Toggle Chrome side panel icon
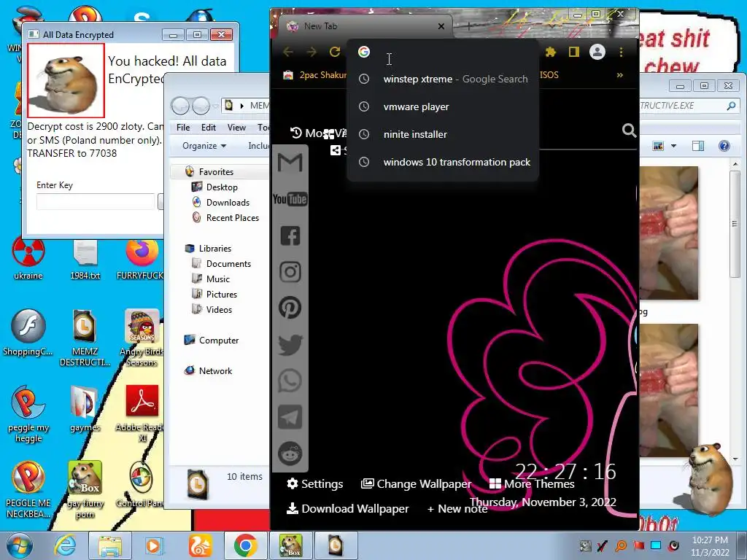This screenshot has height=560, width=747. click(x=574, y=52)
